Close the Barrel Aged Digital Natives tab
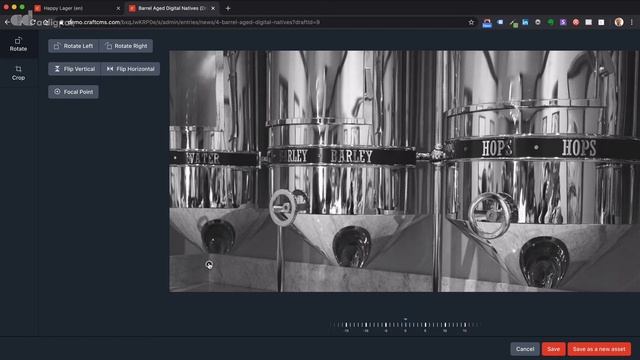The image size is (640, 360). point(213,8)
